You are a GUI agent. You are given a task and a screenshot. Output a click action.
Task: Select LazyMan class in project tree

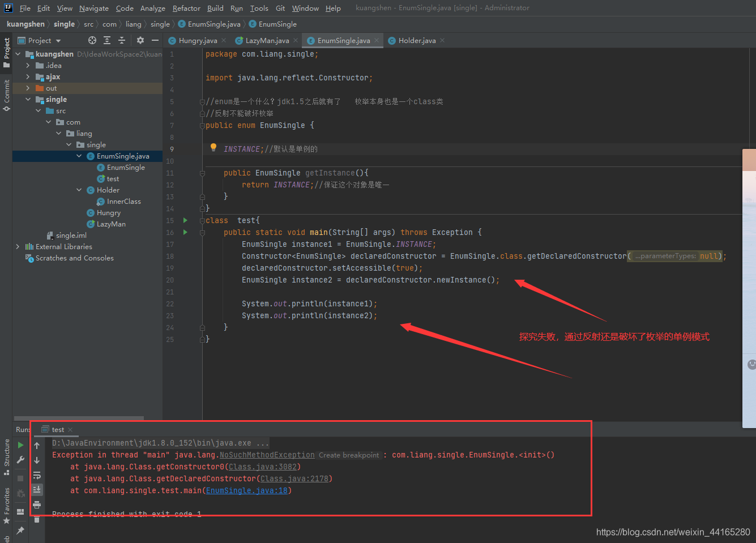pyautogui.click(x=111, y=224)
